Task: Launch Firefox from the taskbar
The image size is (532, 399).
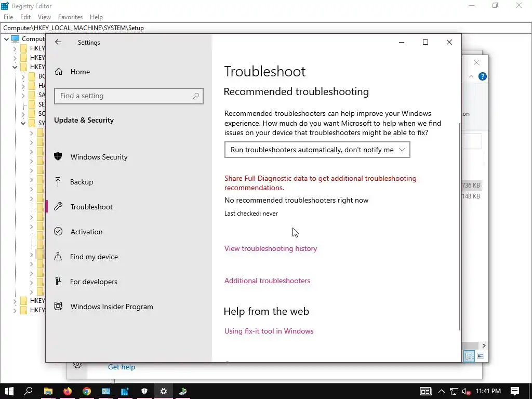Action: tap(68, 391)
